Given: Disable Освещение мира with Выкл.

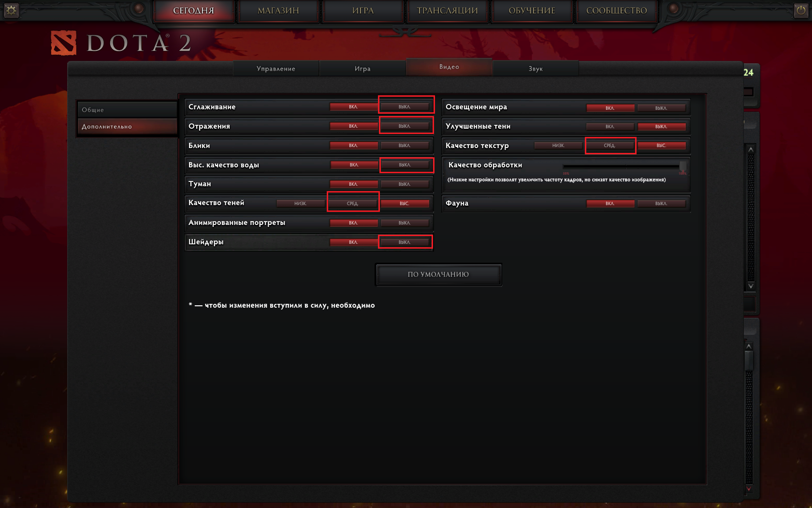Looking at the screenshot, I should (661, 108).
